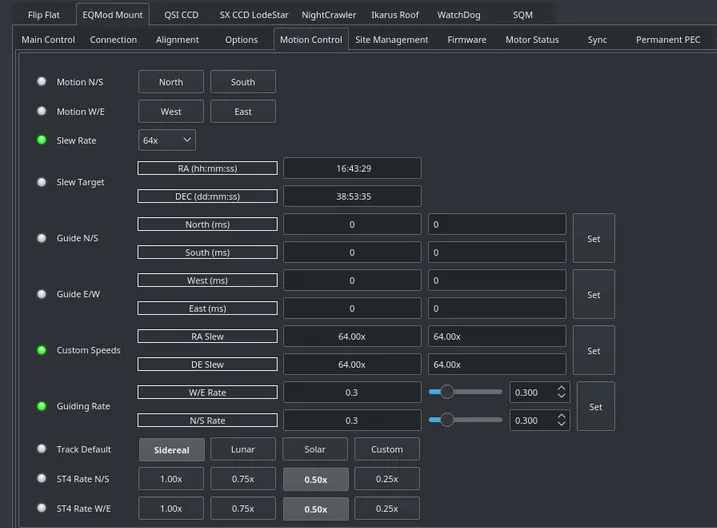Image resolution: width=717 pixels, height=528 pixels.
Task: Click the West (ms) input field
Action: (x=497, y=280)
